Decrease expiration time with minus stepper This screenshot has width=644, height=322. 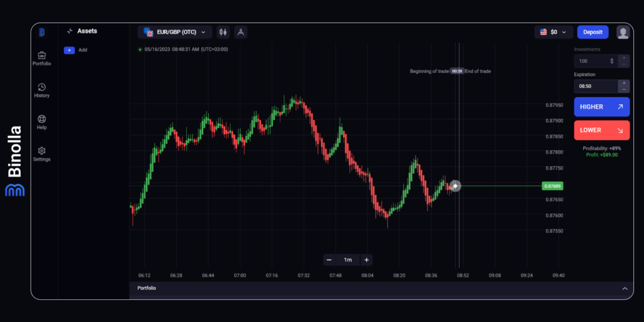pos(624,89)
